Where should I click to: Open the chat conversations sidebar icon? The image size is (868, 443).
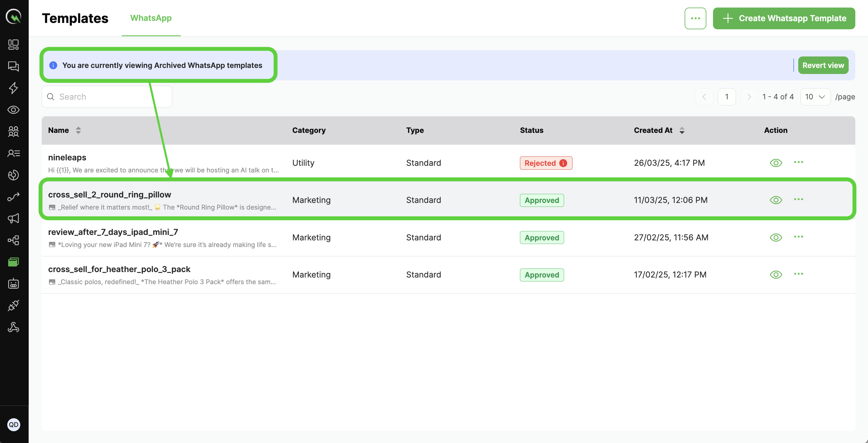coord(14,66)
